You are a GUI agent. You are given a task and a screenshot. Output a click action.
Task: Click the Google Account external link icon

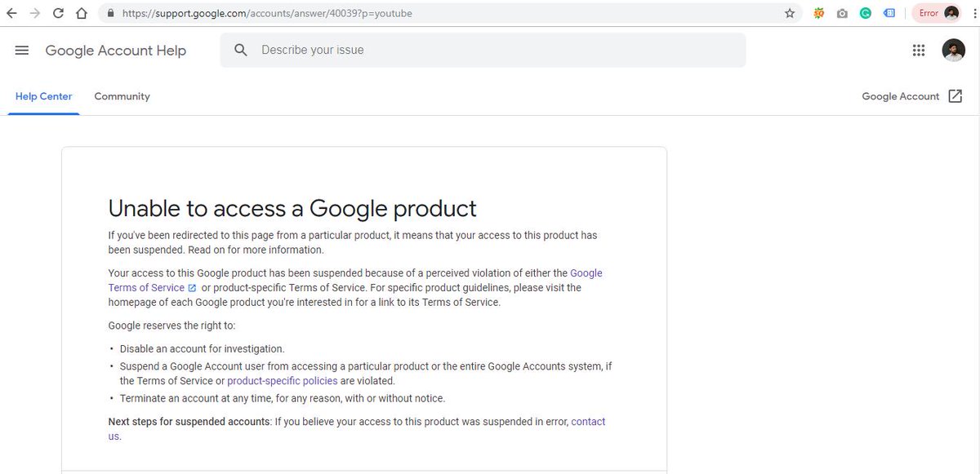[x=955, y=96]
